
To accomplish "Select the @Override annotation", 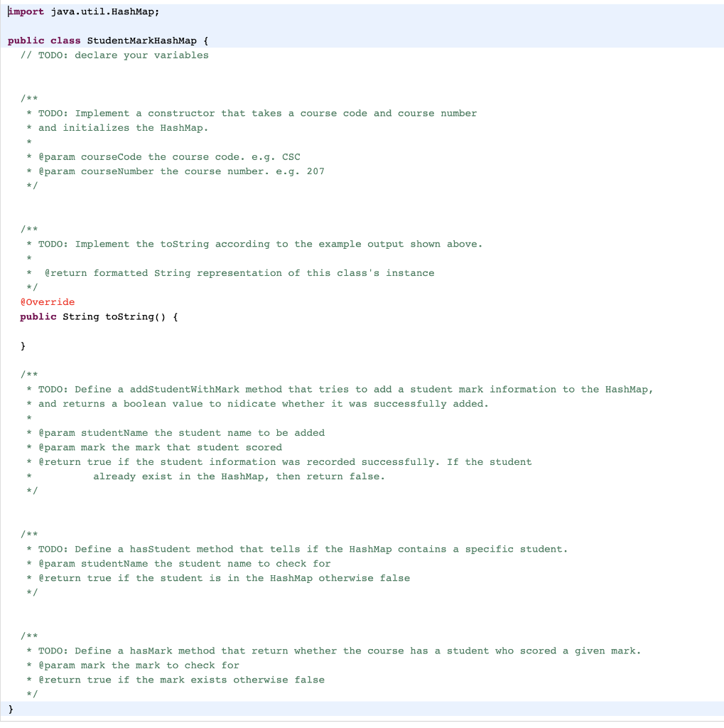I will pos(47,301).
